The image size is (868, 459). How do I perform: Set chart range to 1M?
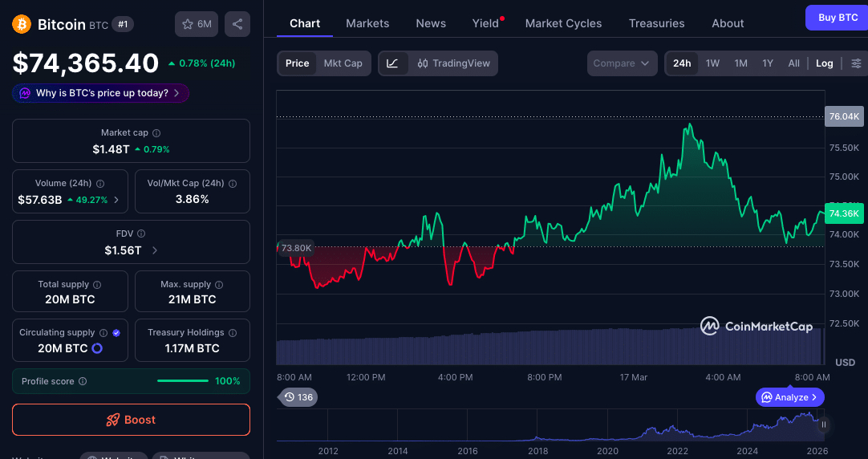click(x=740, y=63)
